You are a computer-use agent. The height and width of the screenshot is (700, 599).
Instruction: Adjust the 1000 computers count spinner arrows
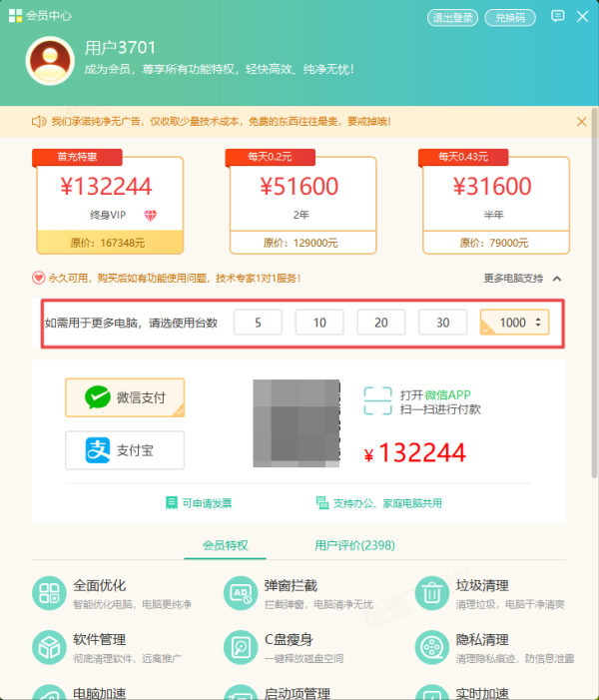tap(538, 323)
